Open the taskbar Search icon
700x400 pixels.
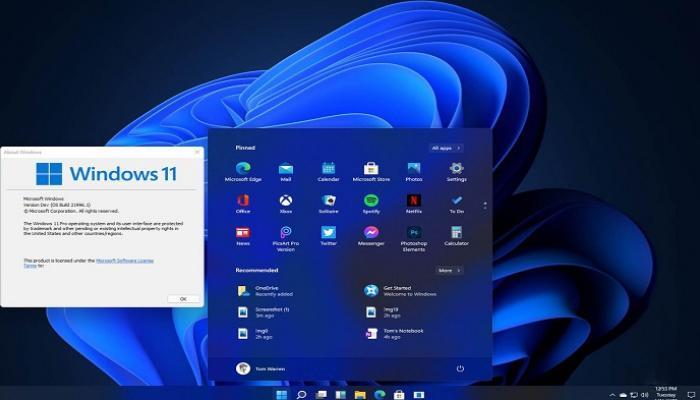click(300, 393)
